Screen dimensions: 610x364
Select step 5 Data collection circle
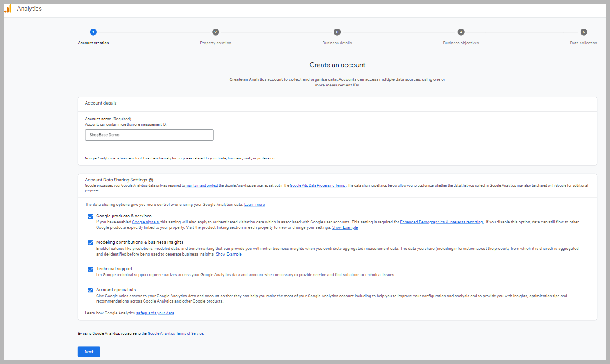pyautogui.click(x=583, y=32)
